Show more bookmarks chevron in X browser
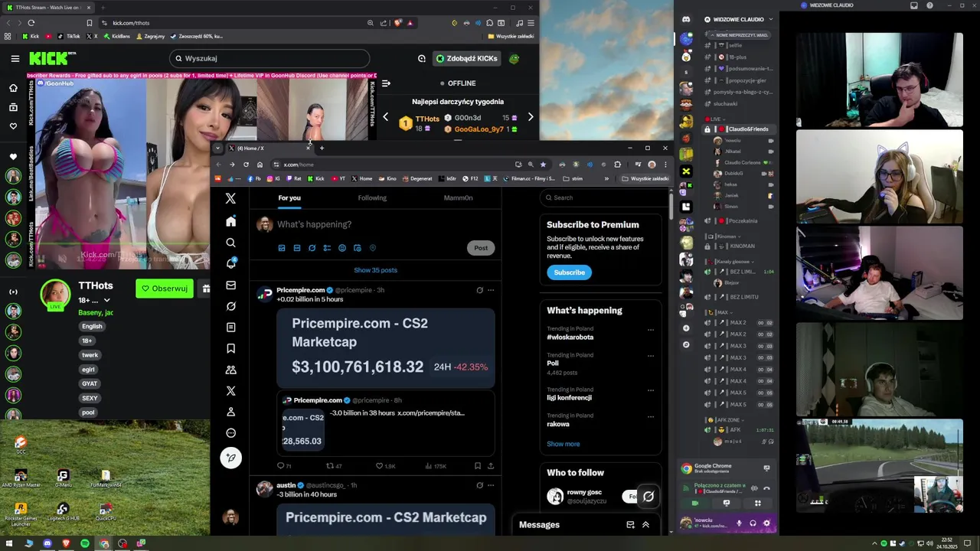This screenshot has width=980, height=551. point(606,178)
